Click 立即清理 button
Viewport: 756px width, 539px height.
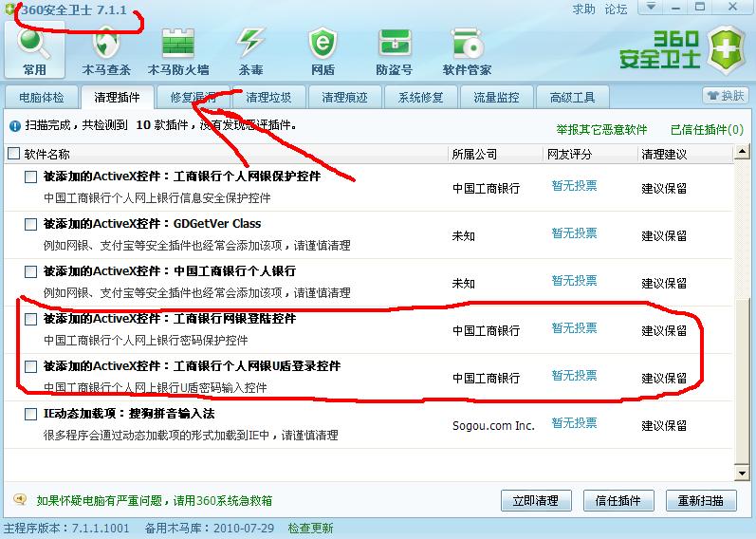click(x=536, y=500)
